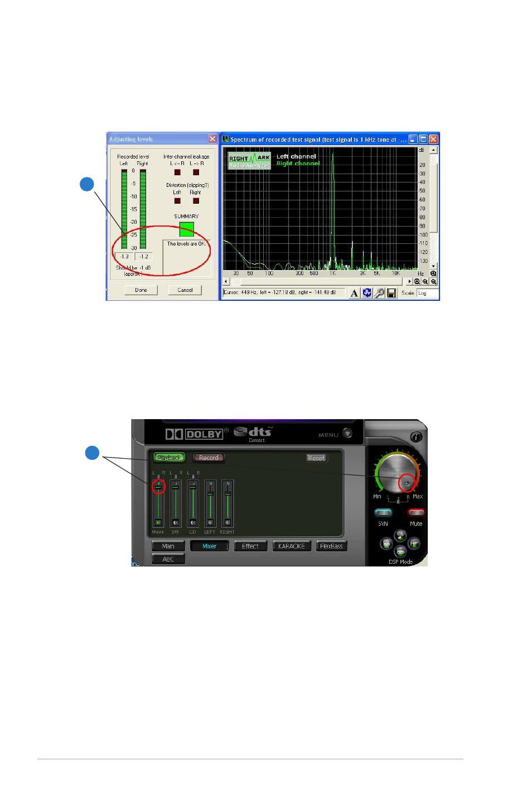
Task: Toggle the SVN button
Action: pos(383,512)
